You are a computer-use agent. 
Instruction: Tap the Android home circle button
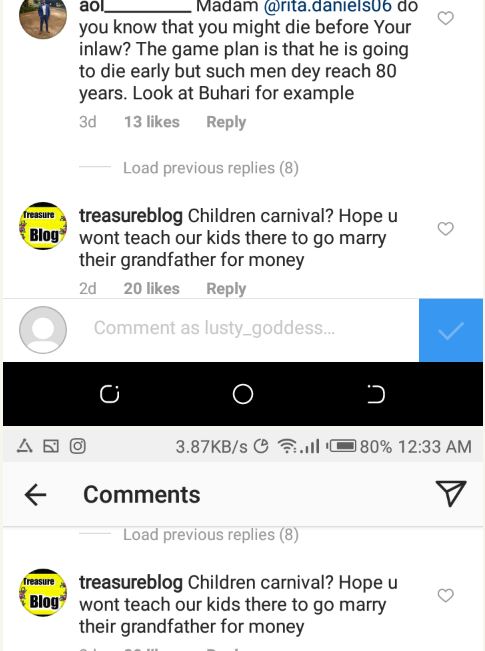243,394
